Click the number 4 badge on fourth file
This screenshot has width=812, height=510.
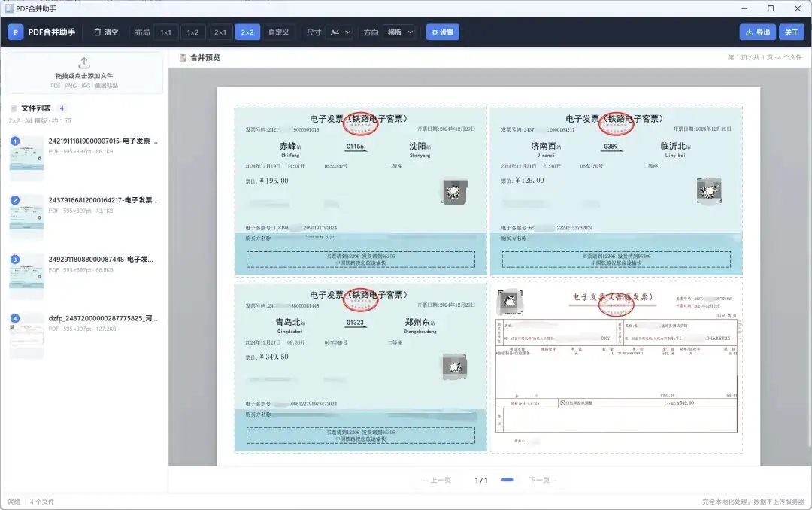pyautogui.click(x=15, y=318)
